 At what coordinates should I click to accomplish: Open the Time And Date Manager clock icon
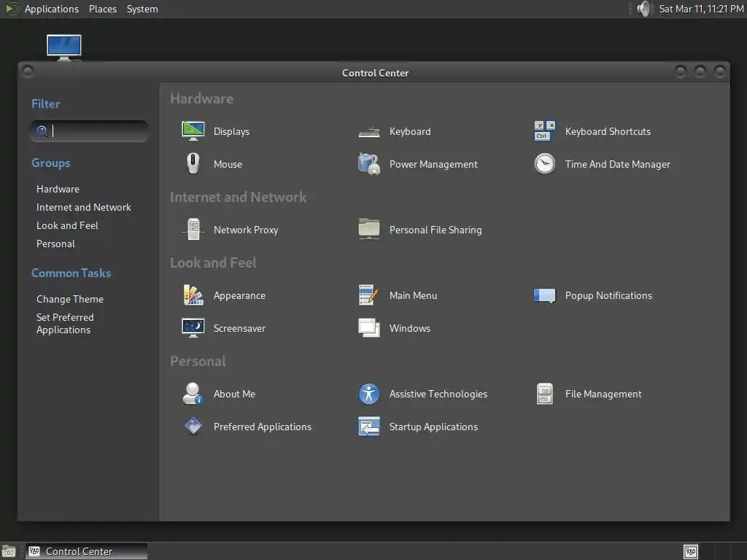pyautogui.click(x=544, y=164)
